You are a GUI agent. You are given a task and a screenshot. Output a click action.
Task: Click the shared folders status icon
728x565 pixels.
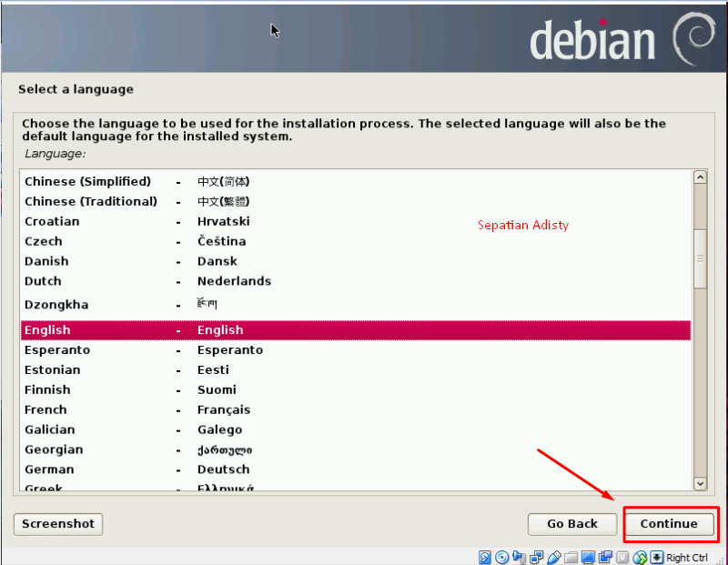571,557
